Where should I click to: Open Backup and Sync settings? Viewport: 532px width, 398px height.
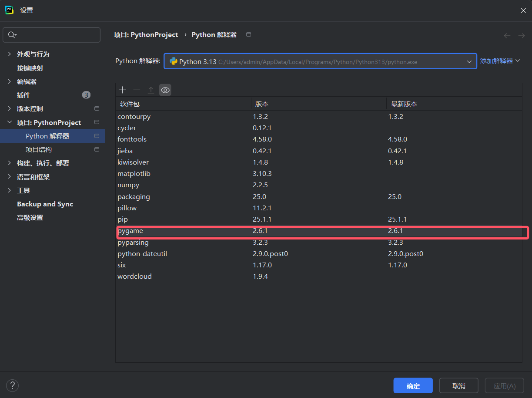click(45, 204)
